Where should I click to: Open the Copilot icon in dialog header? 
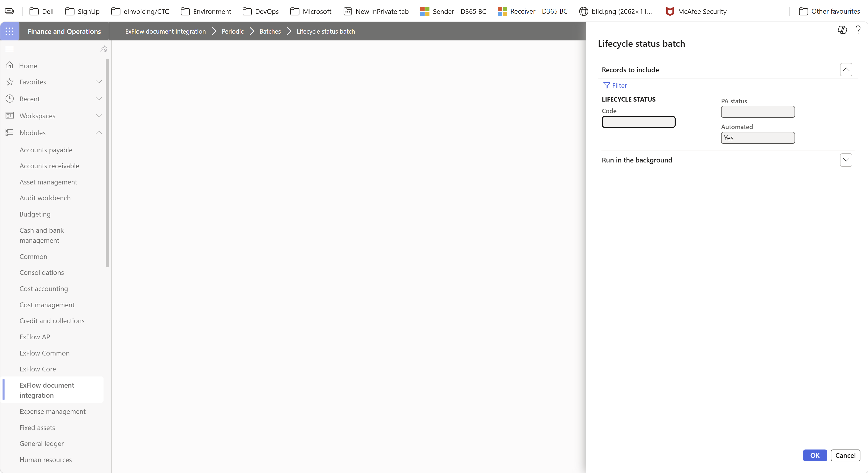[x=843, y=30]
